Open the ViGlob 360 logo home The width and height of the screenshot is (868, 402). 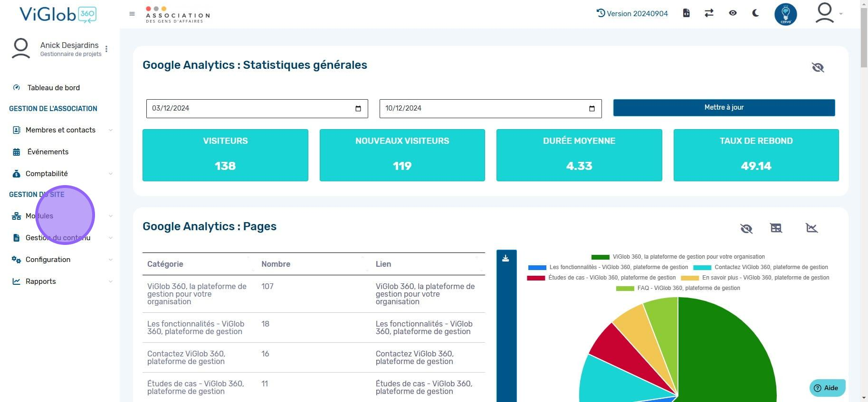(x=58, y=14)
